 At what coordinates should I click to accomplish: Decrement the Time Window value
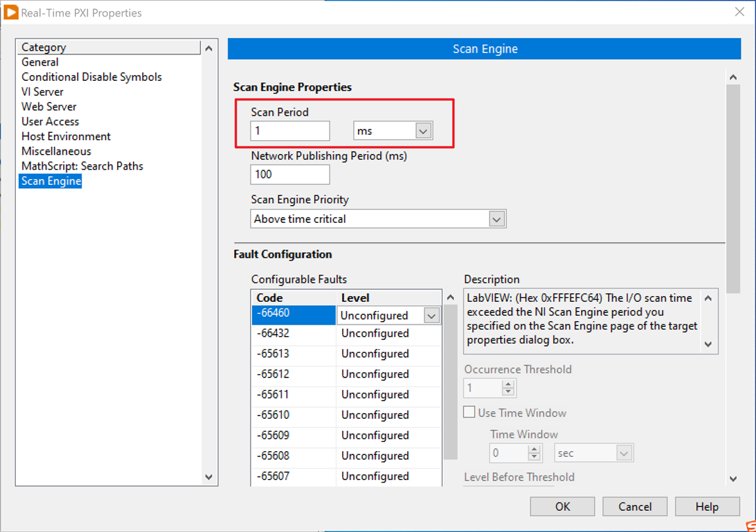[534, 457]
